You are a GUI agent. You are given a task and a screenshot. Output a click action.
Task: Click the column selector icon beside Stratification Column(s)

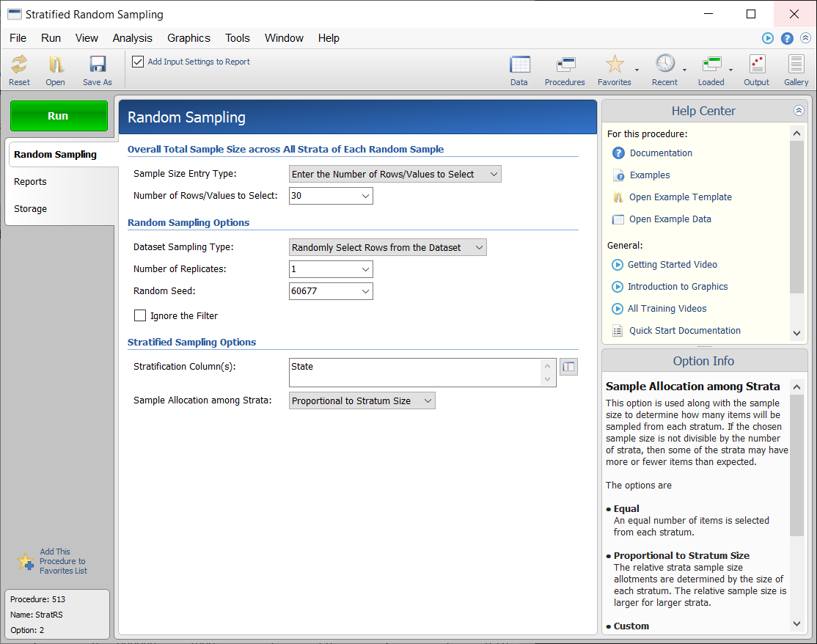pyautogui.click(x=568, y=367)
